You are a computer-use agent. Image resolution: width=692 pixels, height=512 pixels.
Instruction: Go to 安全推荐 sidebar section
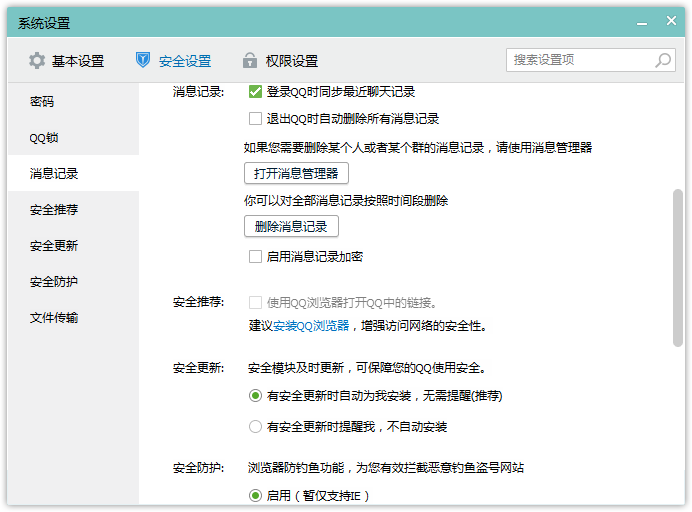(73, 209)
